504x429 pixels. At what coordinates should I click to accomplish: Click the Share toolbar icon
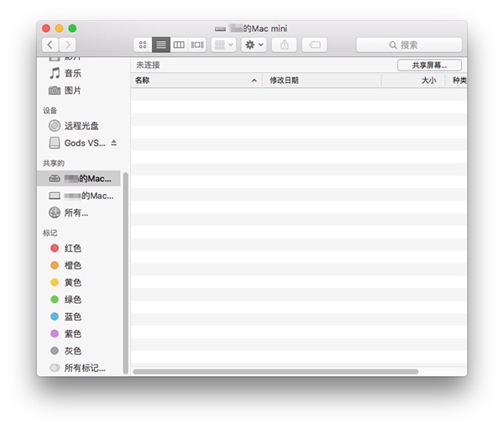tap(285, 44)
